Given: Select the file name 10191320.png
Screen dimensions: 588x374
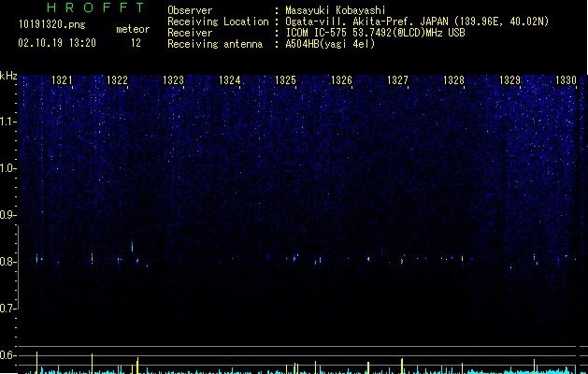Looking at the screenshot, I should pyautogui.click(x=52, y=25).
